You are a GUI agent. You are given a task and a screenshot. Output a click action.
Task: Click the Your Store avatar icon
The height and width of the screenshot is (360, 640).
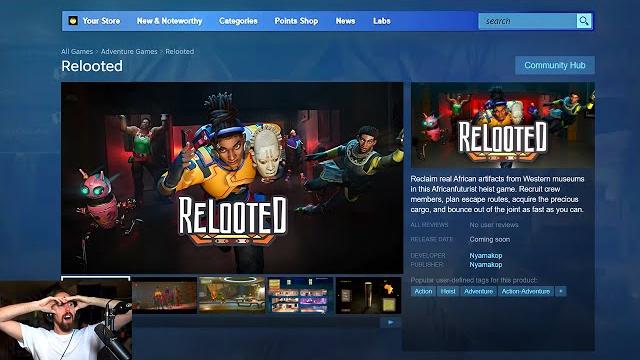73,21
